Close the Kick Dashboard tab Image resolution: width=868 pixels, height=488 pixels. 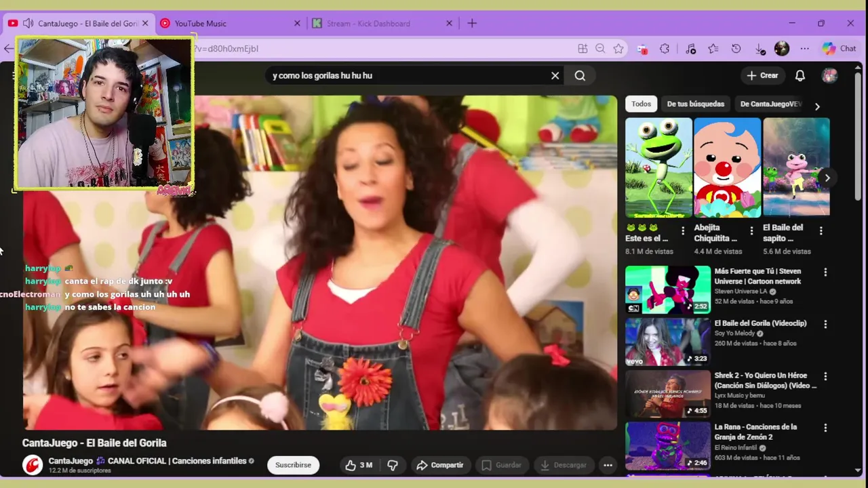pyautogui.click(x=449, y=23)
